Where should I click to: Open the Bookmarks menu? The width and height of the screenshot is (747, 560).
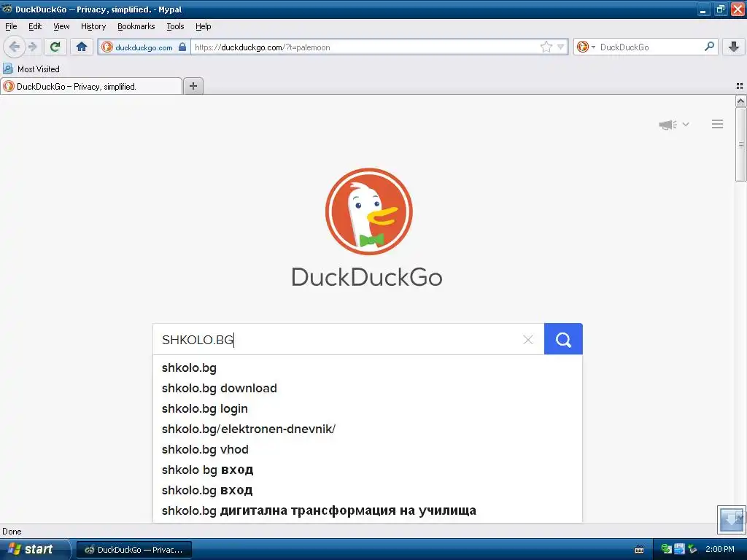(x=136, y=26)
